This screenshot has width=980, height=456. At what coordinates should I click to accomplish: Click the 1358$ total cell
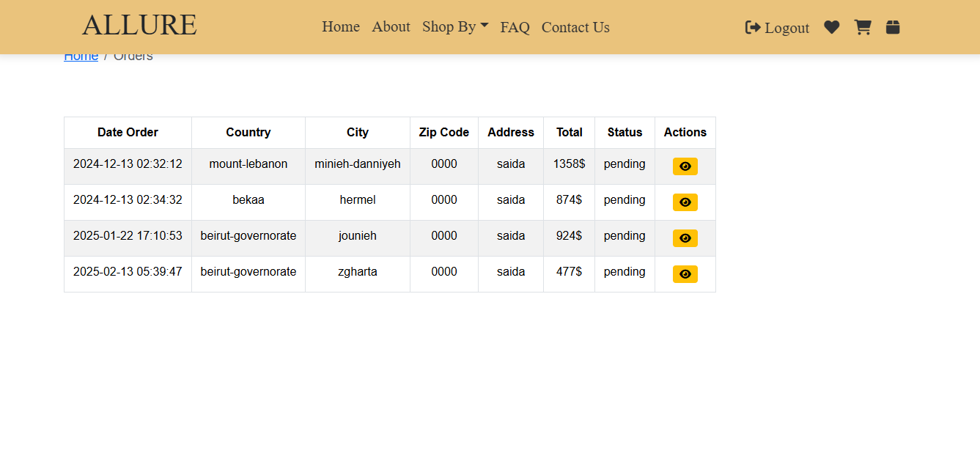569,164
